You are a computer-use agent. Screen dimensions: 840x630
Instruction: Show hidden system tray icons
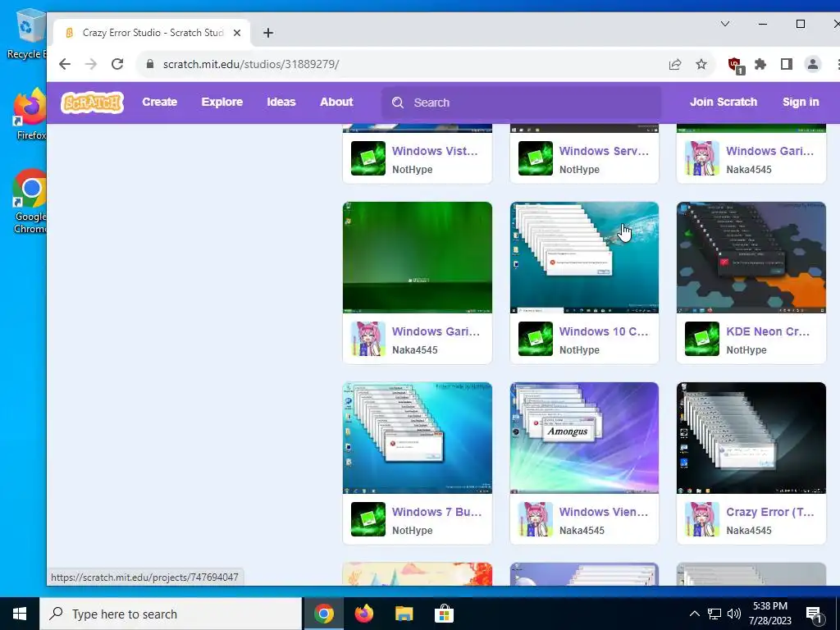pyautogui.click(x=694, y=614)
